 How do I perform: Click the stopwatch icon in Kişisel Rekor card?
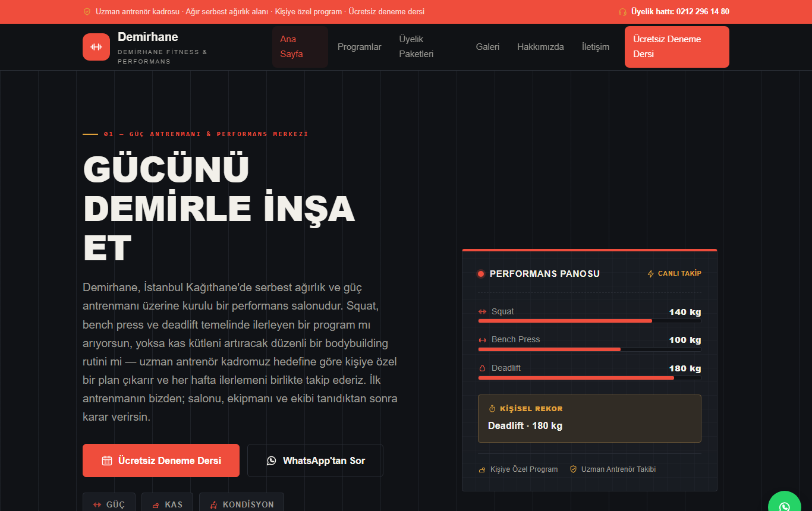coord(492,409)
